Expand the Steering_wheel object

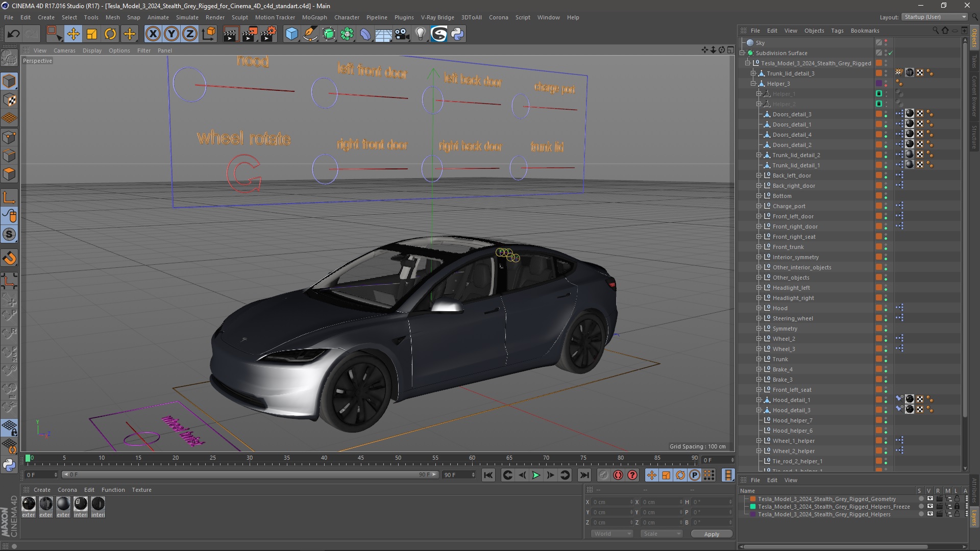tap(759, 318)
